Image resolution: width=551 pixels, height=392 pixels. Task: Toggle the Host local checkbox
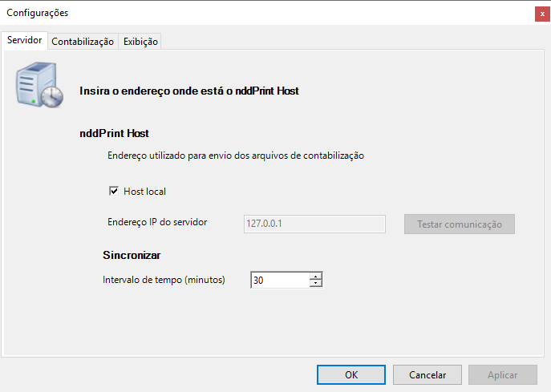pyautogui.click(x=113, y=192)
